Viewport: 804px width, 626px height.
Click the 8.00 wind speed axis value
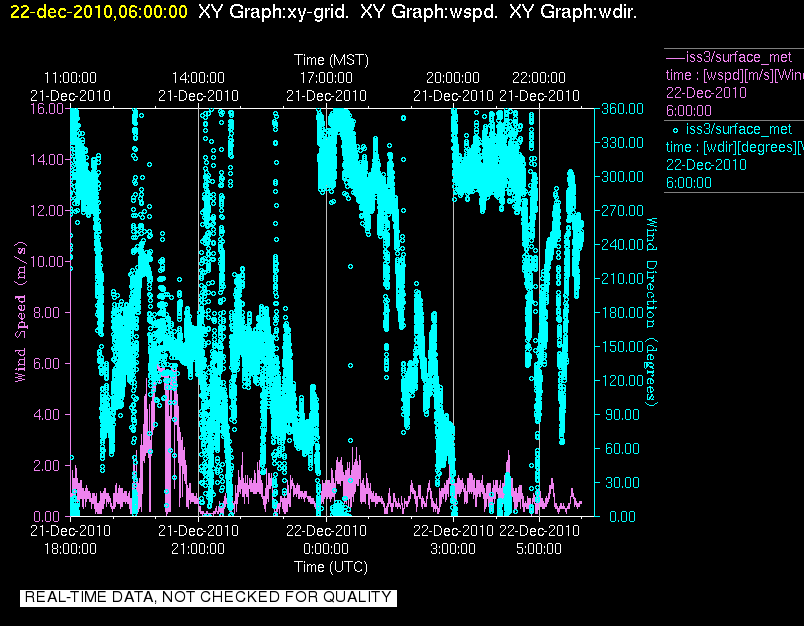click(x=47, y=313)
